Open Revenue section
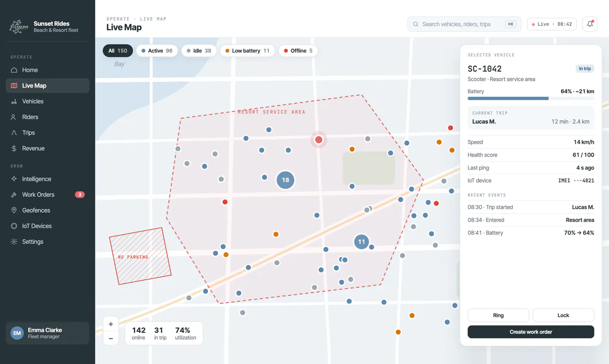Screen dimensions: 609x364 pos(47,148)
